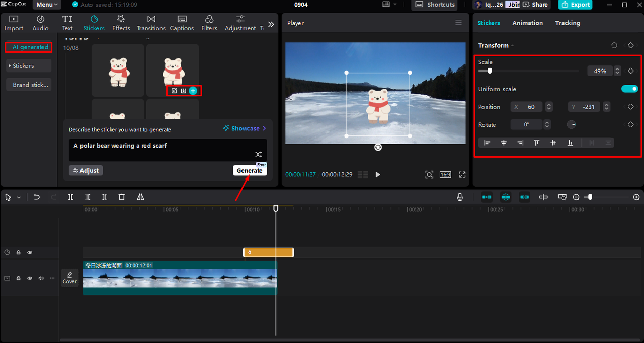The width and height of the screenshot is (644, 343).
Task: Reset the Transform settings
Action: pos(614,45)
